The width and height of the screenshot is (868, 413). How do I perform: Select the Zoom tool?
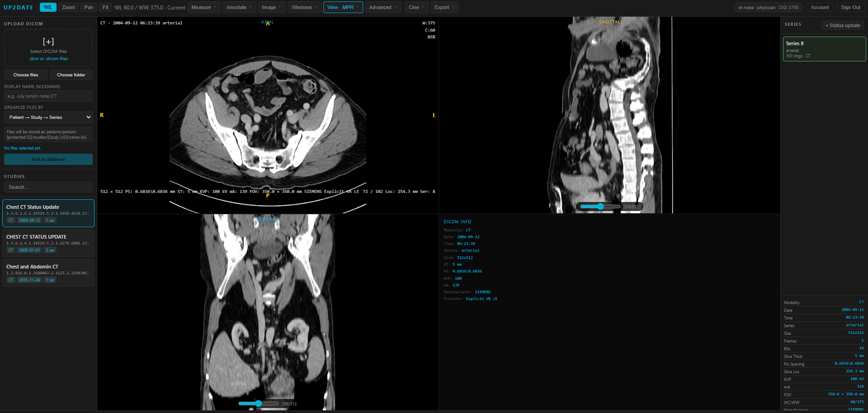pos(68,7)
